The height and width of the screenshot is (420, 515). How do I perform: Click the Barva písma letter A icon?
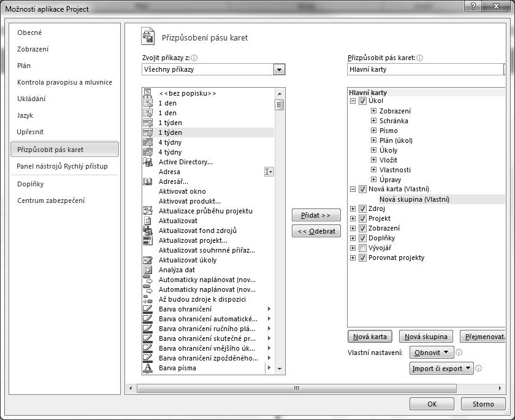pos(148,368)
